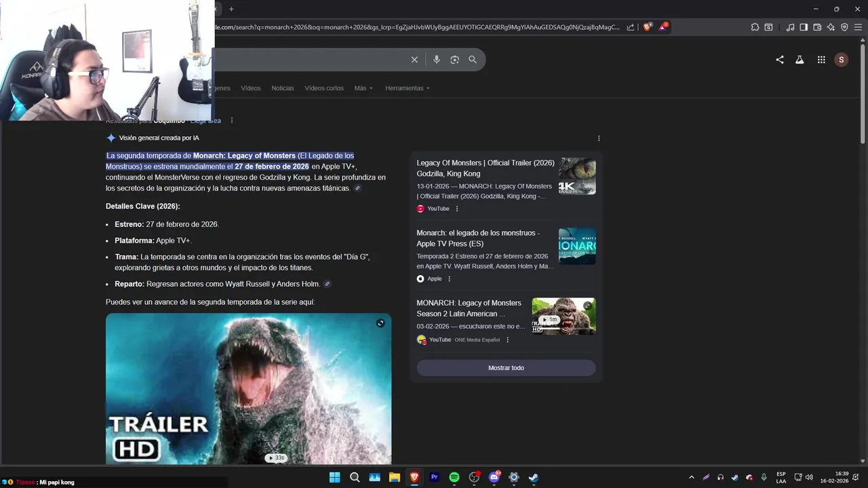This screenshot has height=488, width=868.
Task: Open the volume control in tray
Action: tap(809, 477)
